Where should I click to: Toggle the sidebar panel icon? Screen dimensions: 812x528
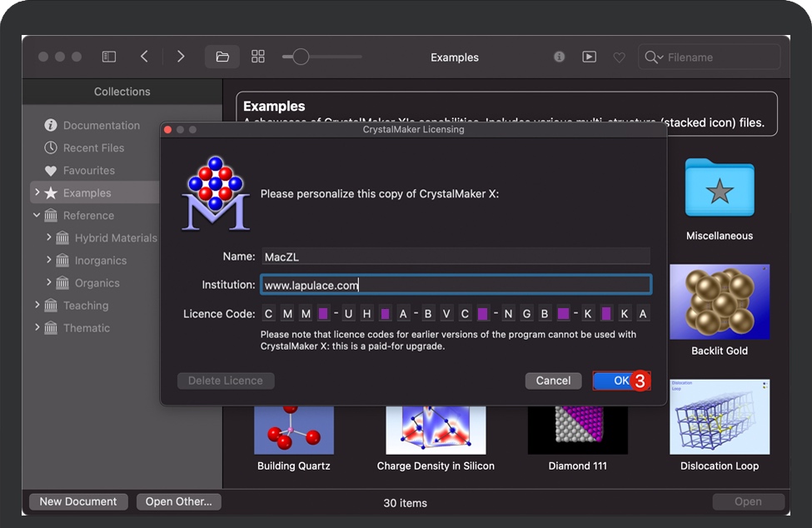(x=109, y=57)
